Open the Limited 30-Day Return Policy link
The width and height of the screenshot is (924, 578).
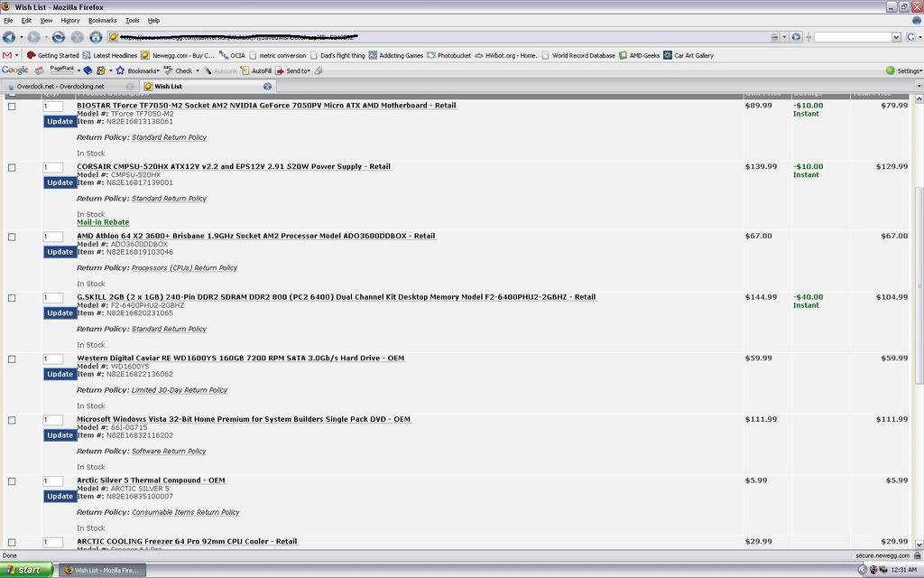pyautogui.click(x=180, y=390)
